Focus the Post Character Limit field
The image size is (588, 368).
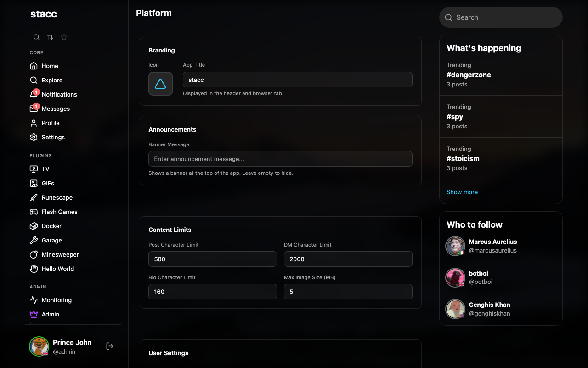[212, 259]
